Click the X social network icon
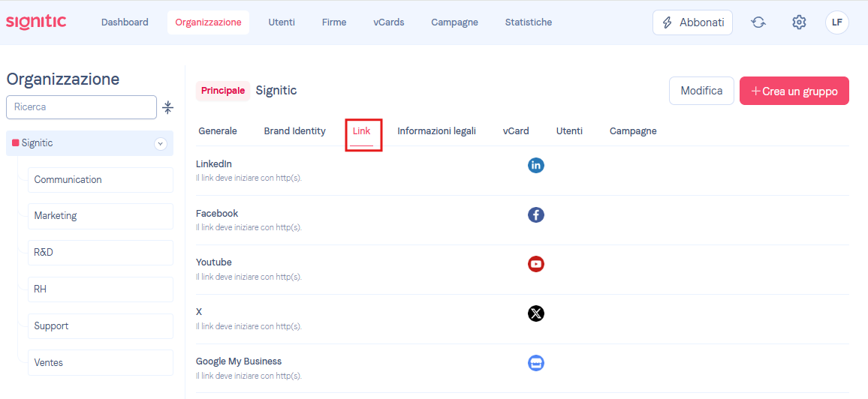 536,314
